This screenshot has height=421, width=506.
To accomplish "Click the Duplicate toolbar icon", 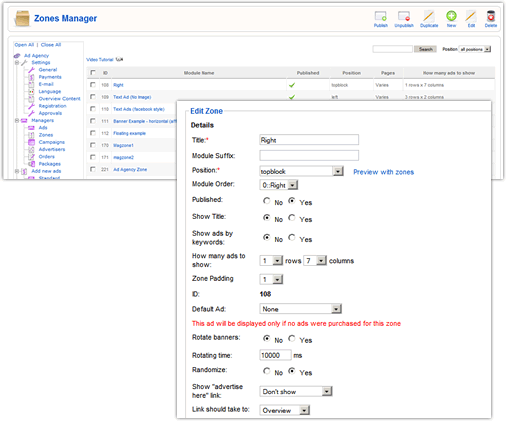I will [429, 16].
